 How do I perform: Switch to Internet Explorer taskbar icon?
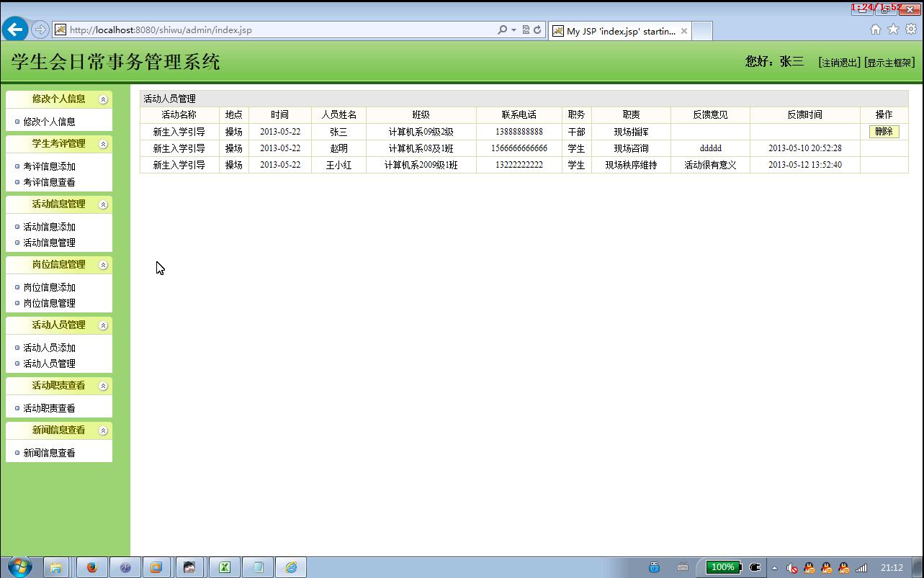tap(291, 567)
